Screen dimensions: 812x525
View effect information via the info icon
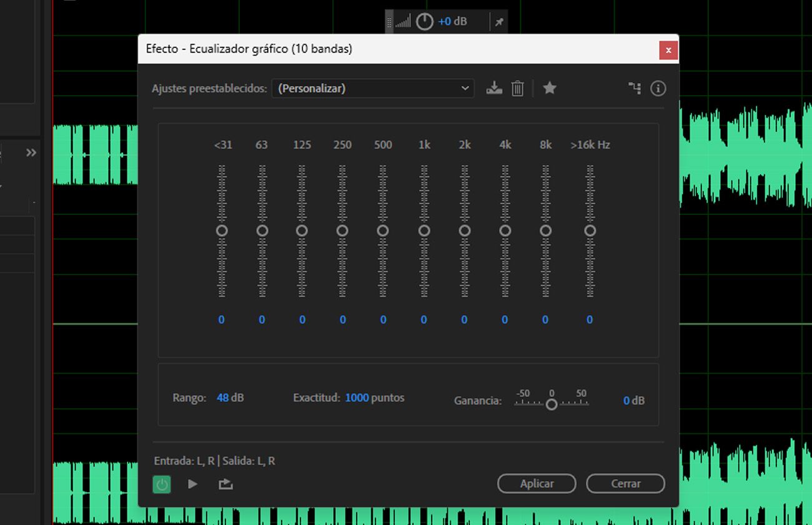tap(658, 88)
